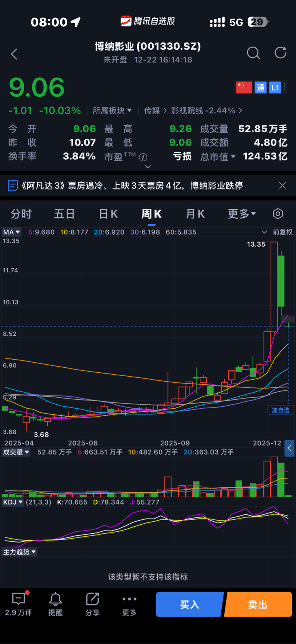Open 总市值 dropdown arrow
This screenshot has height=644, width=296.
tap(233, 157)
